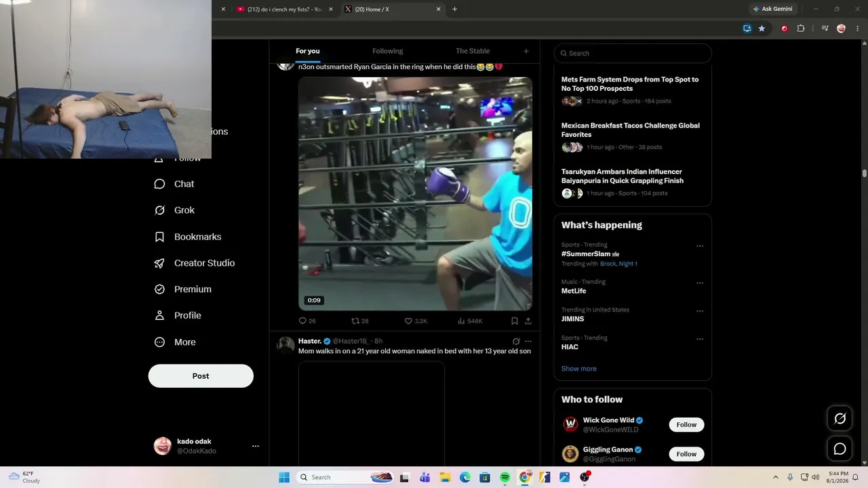Follow Wick Gone Wild
The image size is (868, 488).
[x=686, y=425]
